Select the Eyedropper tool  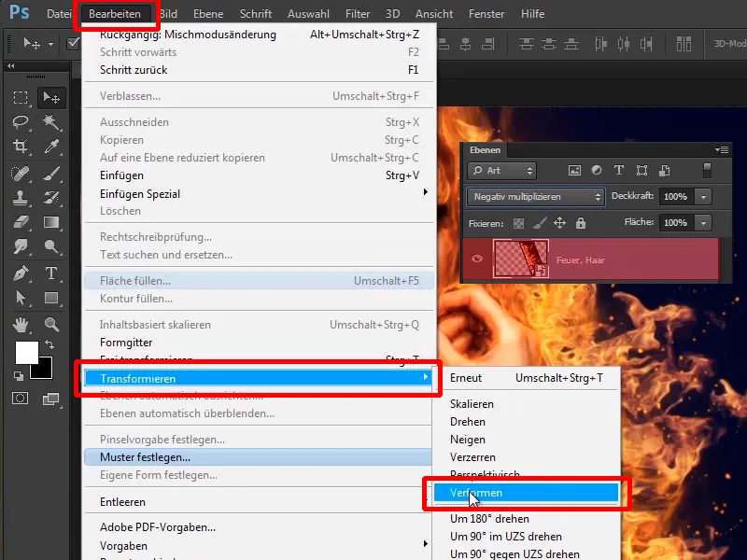pos(51,147)
